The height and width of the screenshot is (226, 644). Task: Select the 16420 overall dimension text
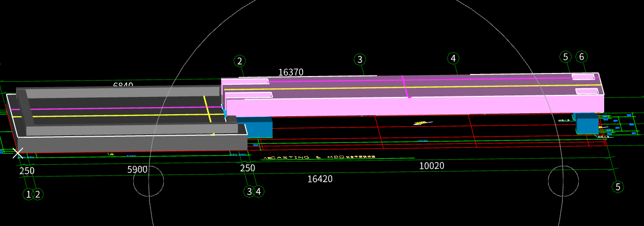(320, 179)
